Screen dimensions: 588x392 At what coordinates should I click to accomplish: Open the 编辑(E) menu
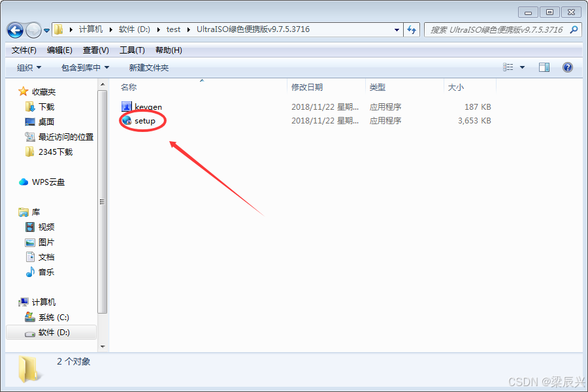tap(59, 50)
